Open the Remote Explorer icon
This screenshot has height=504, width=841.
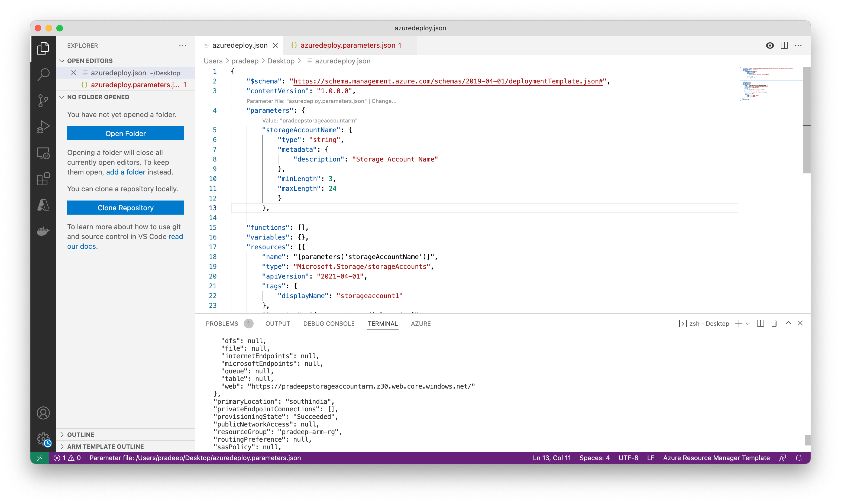point(43,153)
